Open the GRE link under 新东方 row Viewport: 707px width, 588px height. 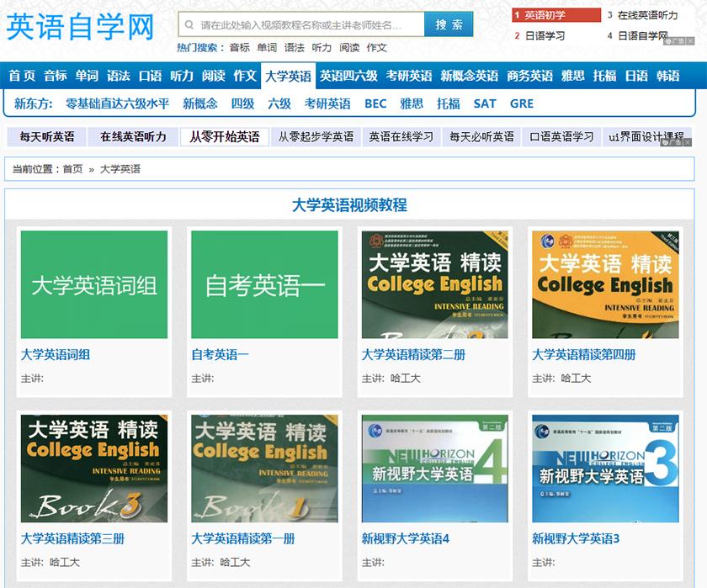point(522,104)
